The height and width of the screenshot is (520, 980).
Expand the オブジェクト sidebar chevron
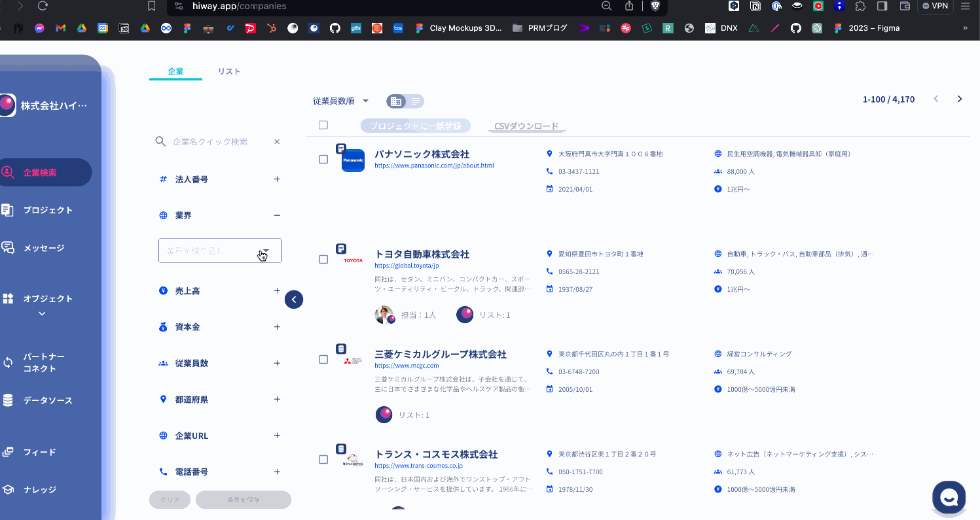click(42, 314)
